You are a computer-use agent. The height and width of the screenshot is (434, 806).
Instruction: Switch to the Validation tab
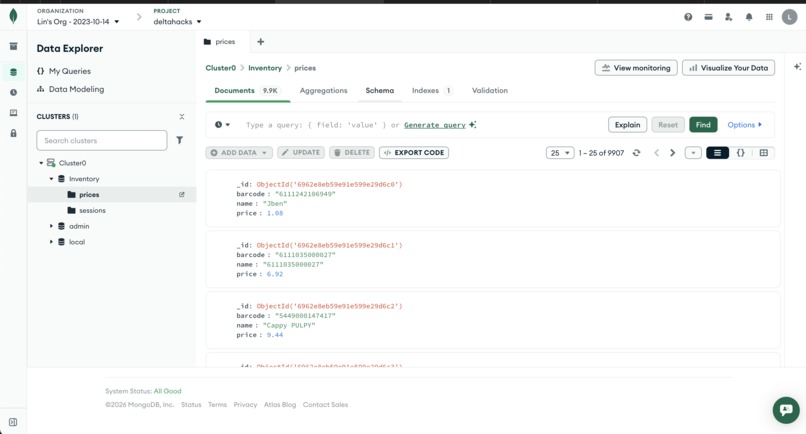pyautogui.click(x=489, y=91)
